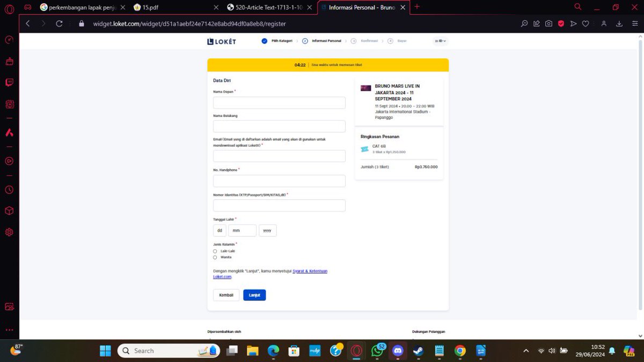This screenshot has width=644, height=362.
Task: Select the Informasi Personal tab
Action: [x=364, y=8]
